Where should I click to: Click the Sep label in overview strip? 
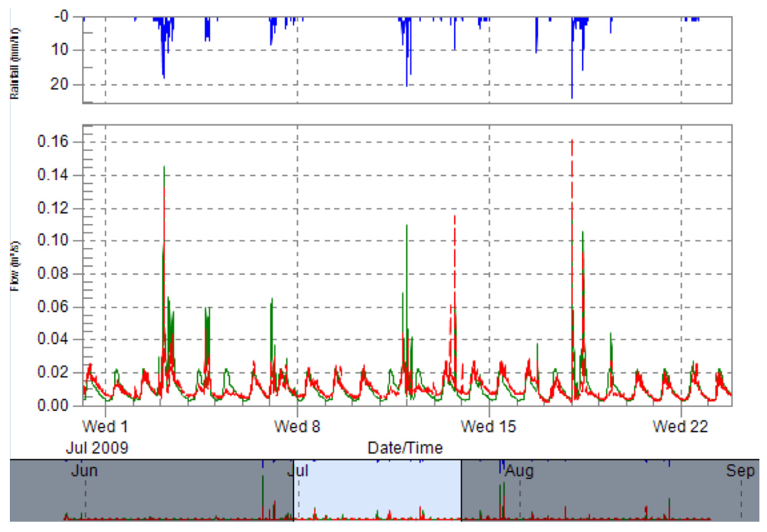[x=740, y=471]
